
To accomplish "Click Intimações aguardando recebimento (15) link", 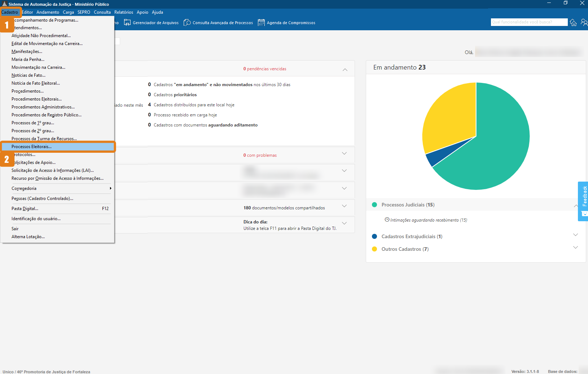I will (429, 220).
